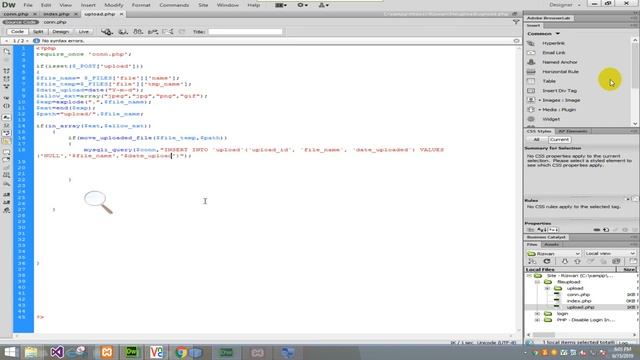
Task: Open Visual Studio from taskbar
Action: coord(57,352)
